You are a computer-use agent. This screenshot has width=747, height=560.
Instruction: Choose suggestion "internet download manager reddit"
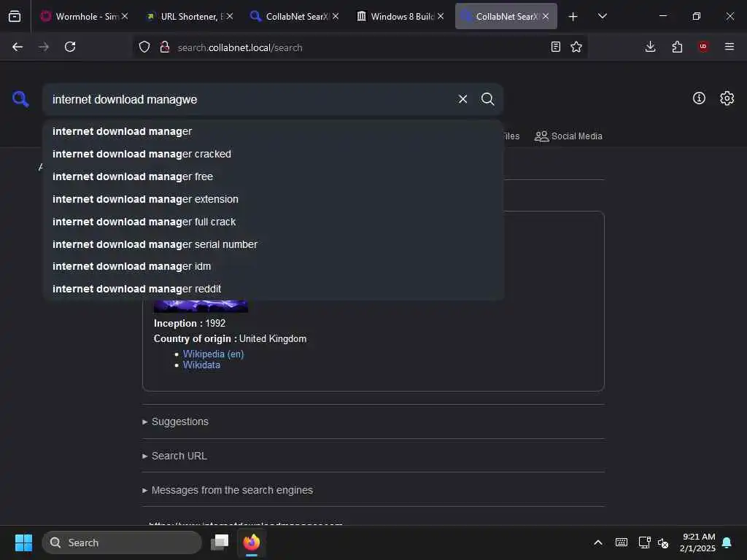point(273,289)
